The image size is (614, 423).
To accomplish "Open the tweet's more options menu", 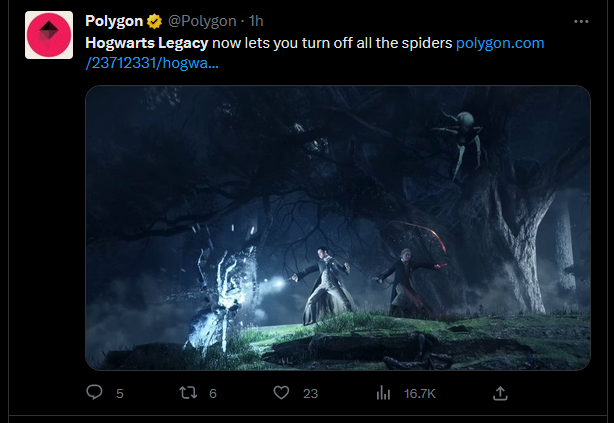I will 582,21.
